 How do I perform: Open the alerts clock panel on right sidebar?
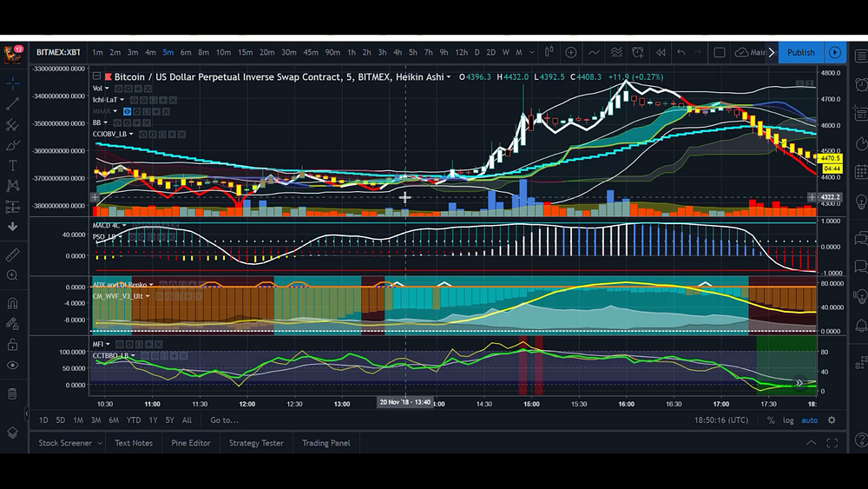click(x=861, y=84)
